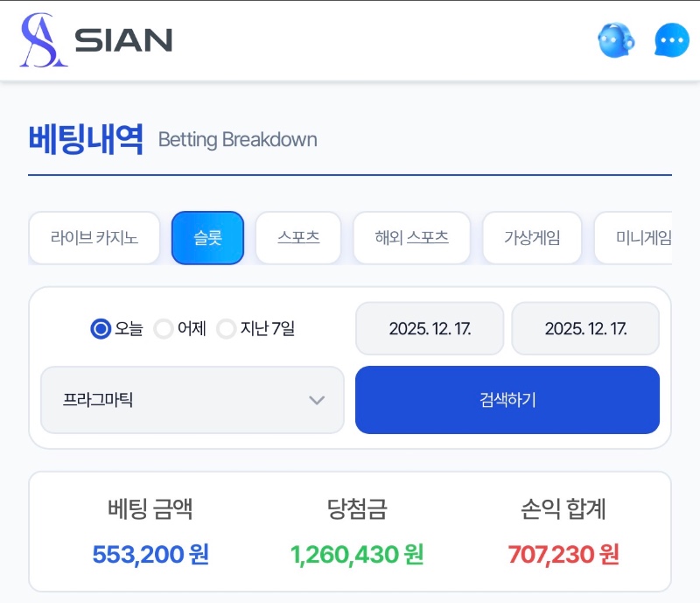Select the 오늘 radio button
700x603 pixels.
101,329
